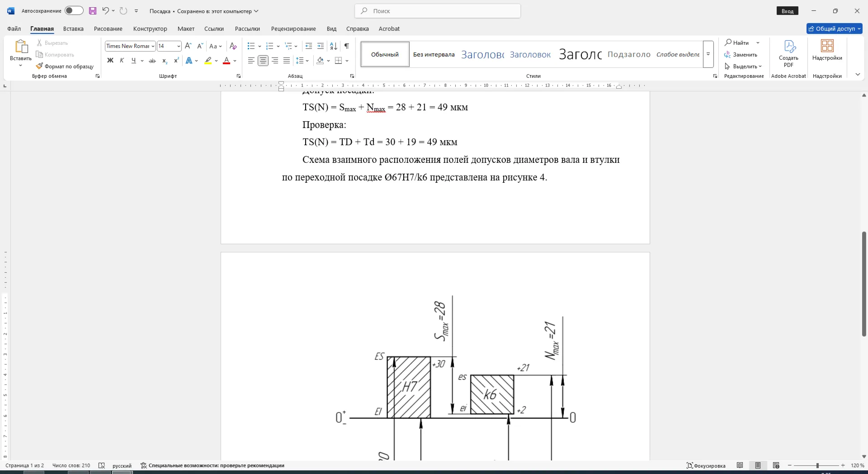Open Focus mode Фокусировка
The height and width of the screenshot is (474, 868).
(x=706, y=465)
